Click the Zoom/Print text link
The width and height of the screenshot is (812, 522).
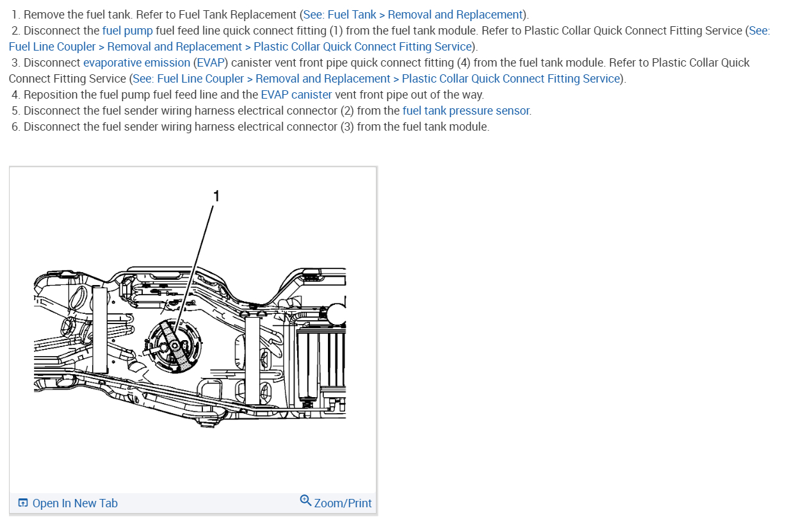click(343, 503)
